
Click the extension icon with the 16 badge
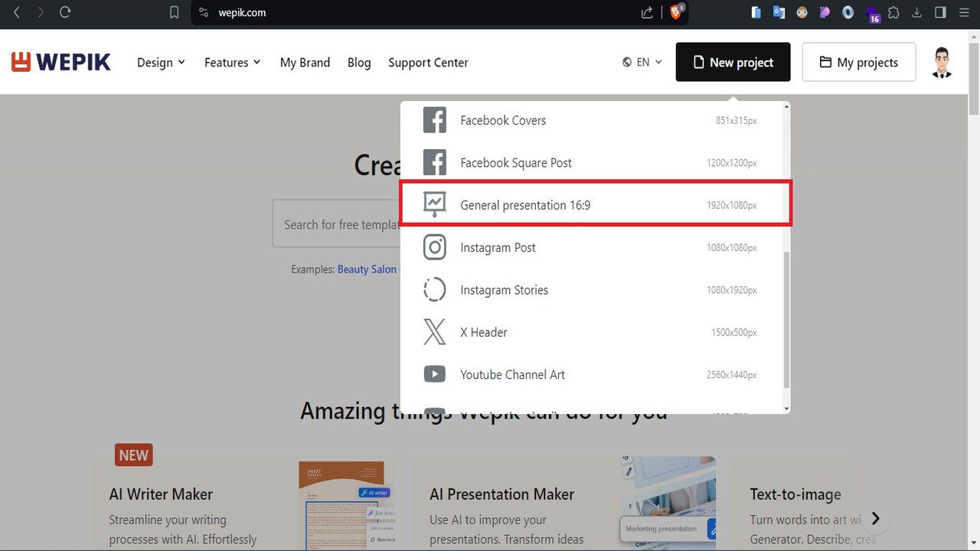tap(871, 14)
